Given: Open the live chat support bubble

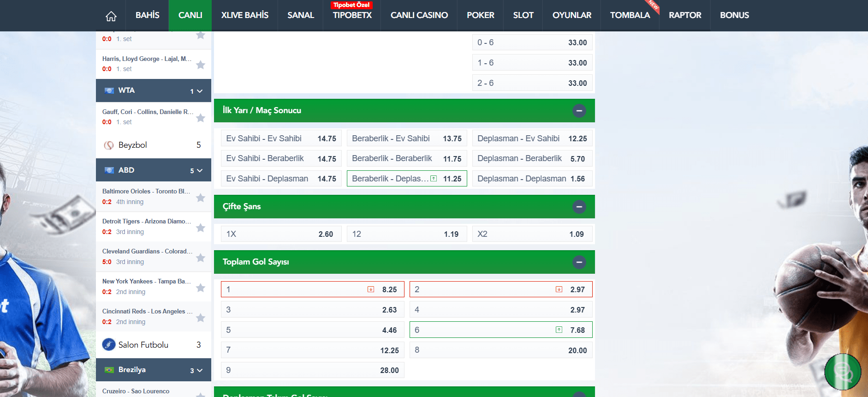Looking at the screenshot, I should 842,372.
